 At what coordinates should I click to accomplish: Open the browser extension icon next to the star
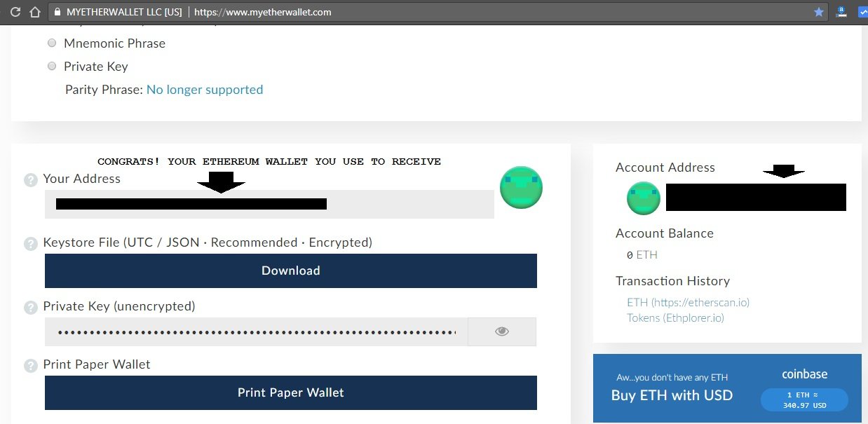pyautogui.click(x=842, y=12)
